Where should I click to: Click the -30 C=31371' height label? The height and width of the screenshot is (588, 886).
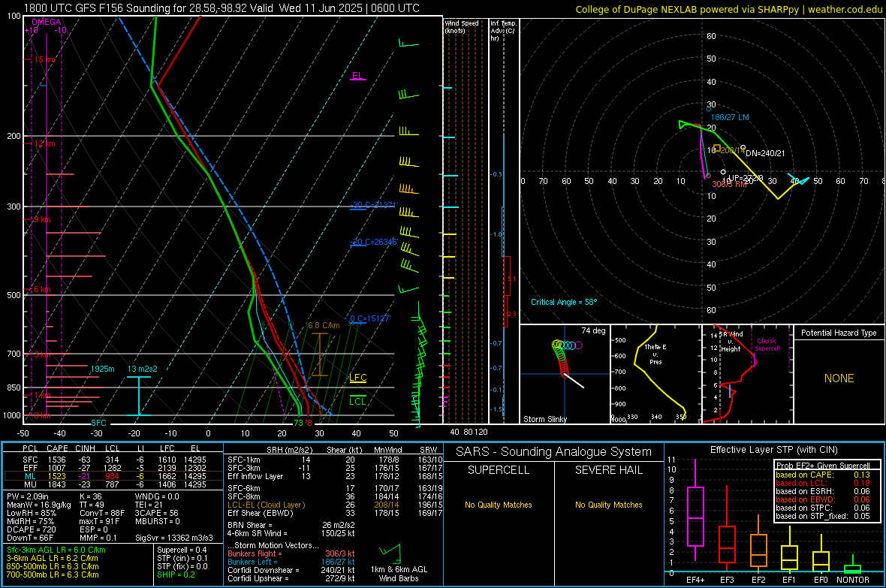click(374, 205)
